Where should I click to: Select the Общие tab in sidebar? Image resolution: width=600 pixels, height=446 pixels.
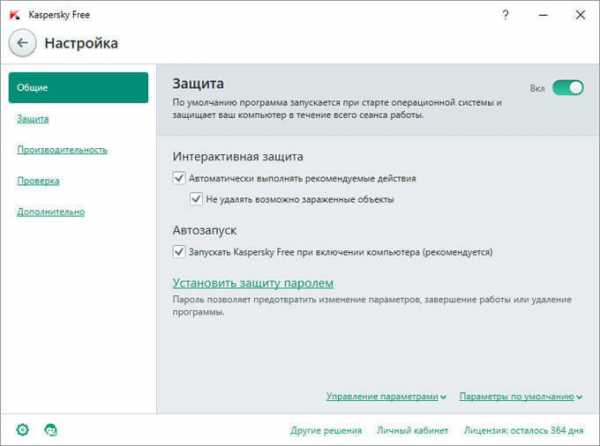click(78, 88)
